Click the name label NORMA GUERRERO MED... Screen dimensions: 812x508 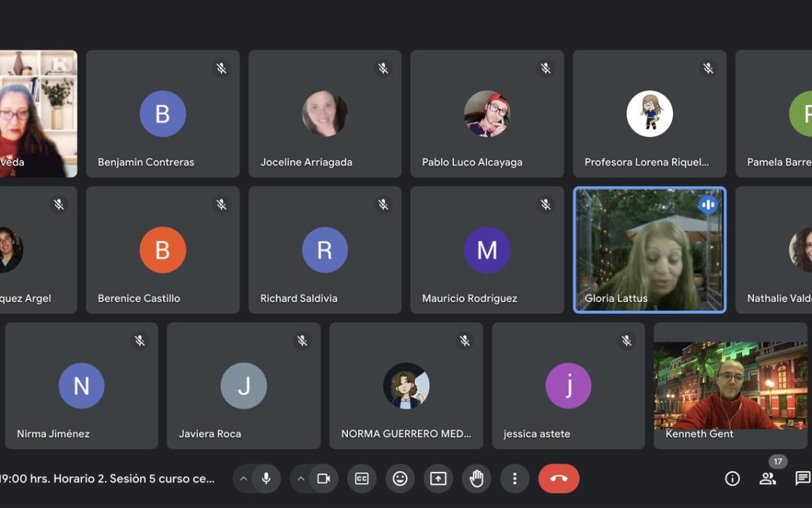click(406, 434)
